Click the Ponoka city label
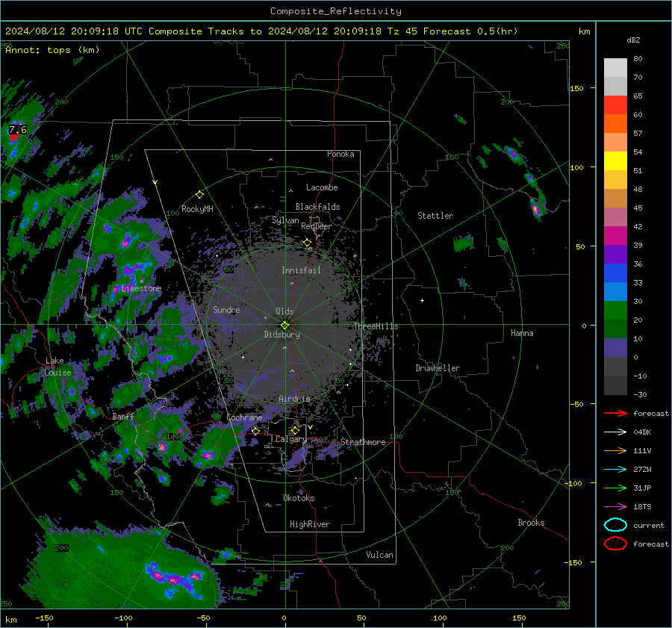Image resolution: width=672 pixels, height=628 pixels. [x=340, y=154]
